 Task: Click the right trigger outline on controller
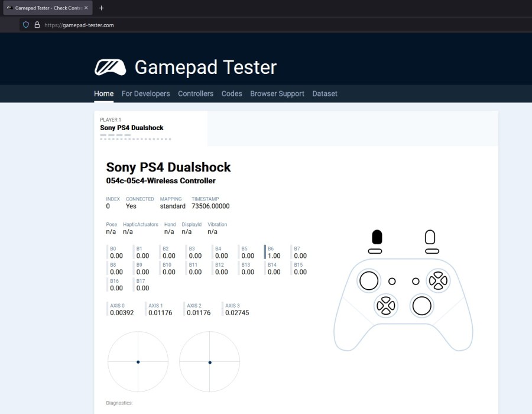[x=430, y=237]
